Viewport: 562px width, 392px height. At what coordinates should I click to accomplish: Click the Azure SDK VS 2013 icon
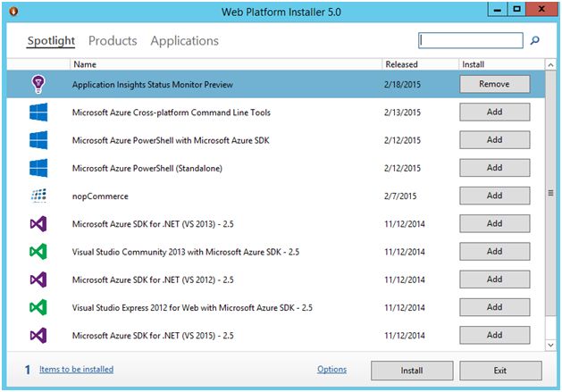(x=38, y=223)
